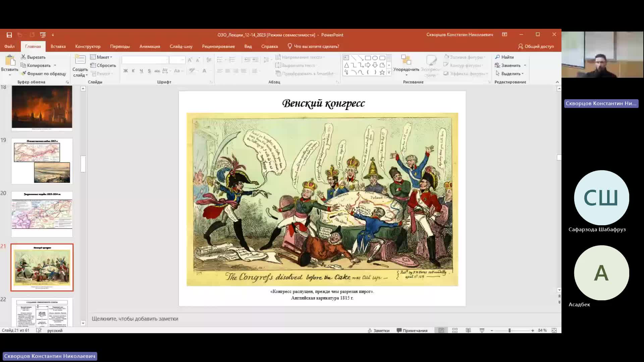This screenshot has height=362, width=644.
Task: Switch to Normal view icon in status bar
Action: point(441,330)
